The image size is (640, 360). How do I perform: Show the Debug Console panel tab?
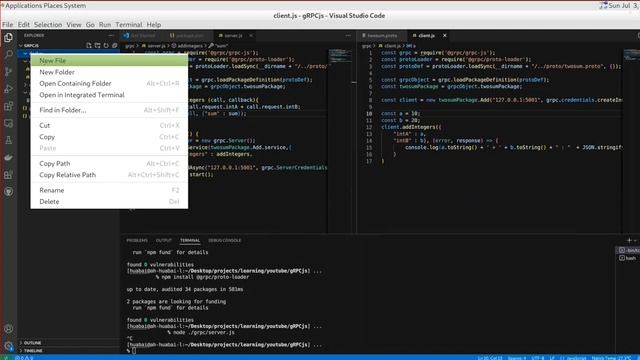click(224, 240)
